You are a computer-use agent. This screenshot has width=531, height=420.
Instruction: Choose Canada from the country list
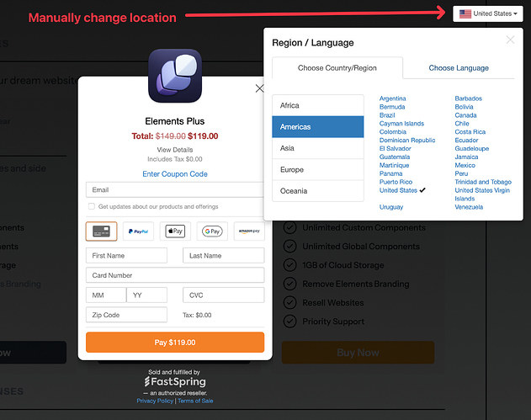(x=466, y=115)
